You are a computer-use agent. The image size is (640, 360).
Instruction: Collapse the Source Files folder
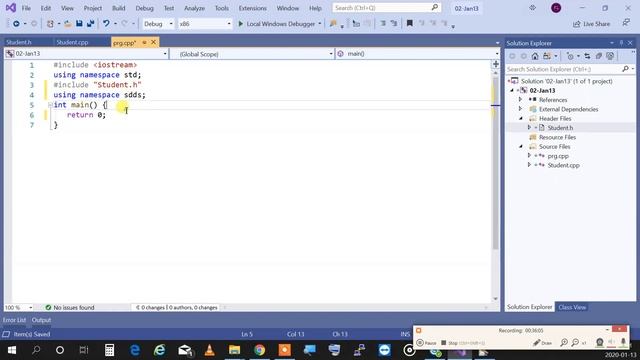pos(521,147)
